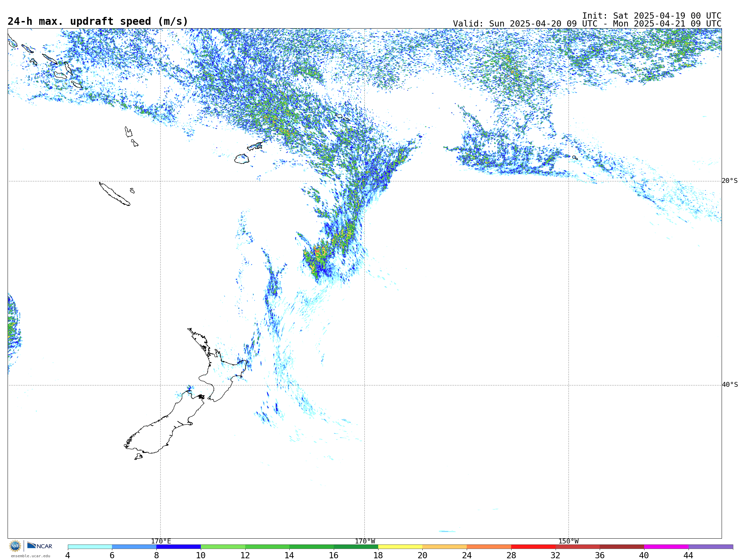The height and width of the screenshot is (560, 744).
Task: Click colorbar tick label 24
Action: tap(467, 555)
